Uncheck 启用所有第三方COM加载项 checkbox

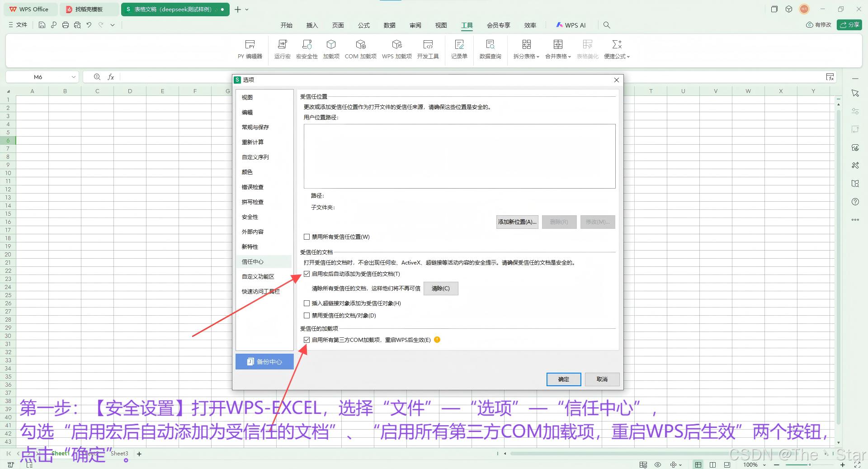tap(307, 340)
